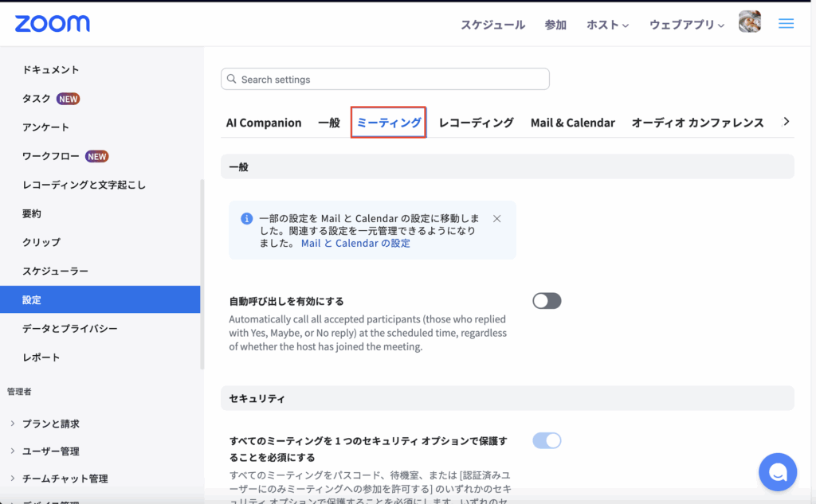Image resolution: width=816 pixels, height=504 pixels.
Task: Click the Zoom logo
Action: point(52,23)
